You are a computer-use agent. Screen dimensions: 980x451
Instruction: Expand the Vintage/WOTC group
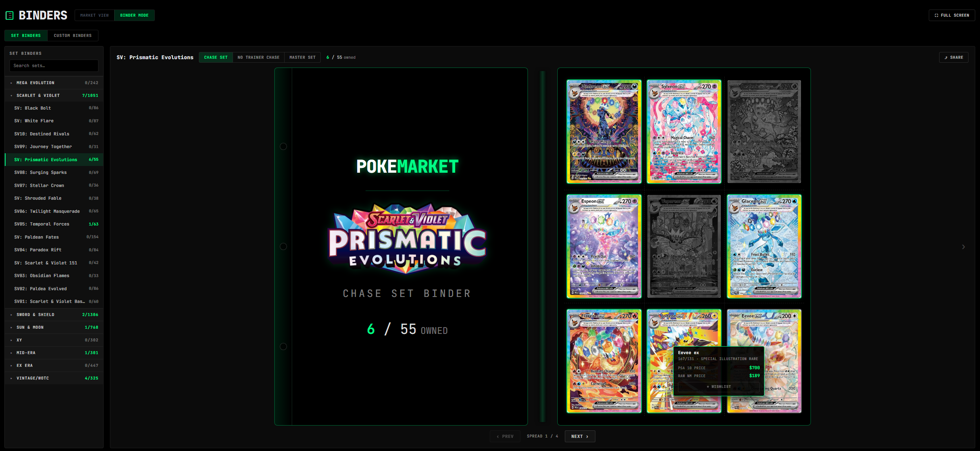tap(54, 378)
